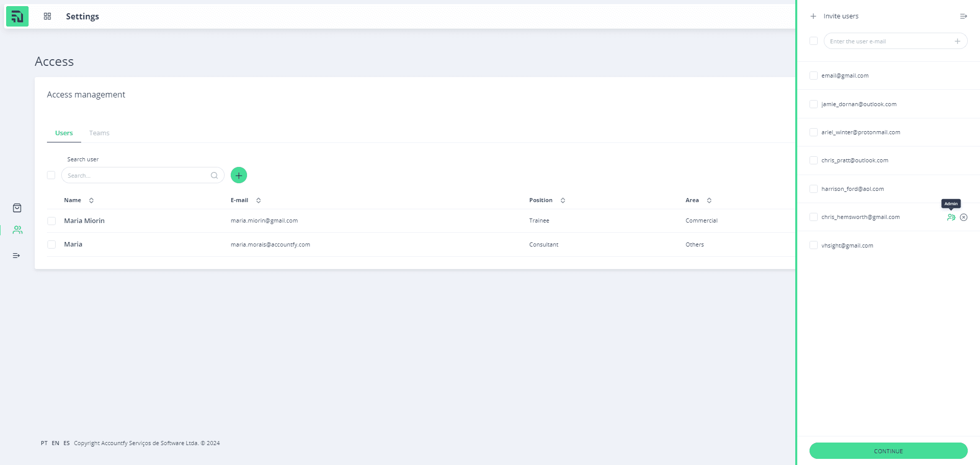Check ariel_winter@protonmail.com checkbox

click(x=814, y=132)
